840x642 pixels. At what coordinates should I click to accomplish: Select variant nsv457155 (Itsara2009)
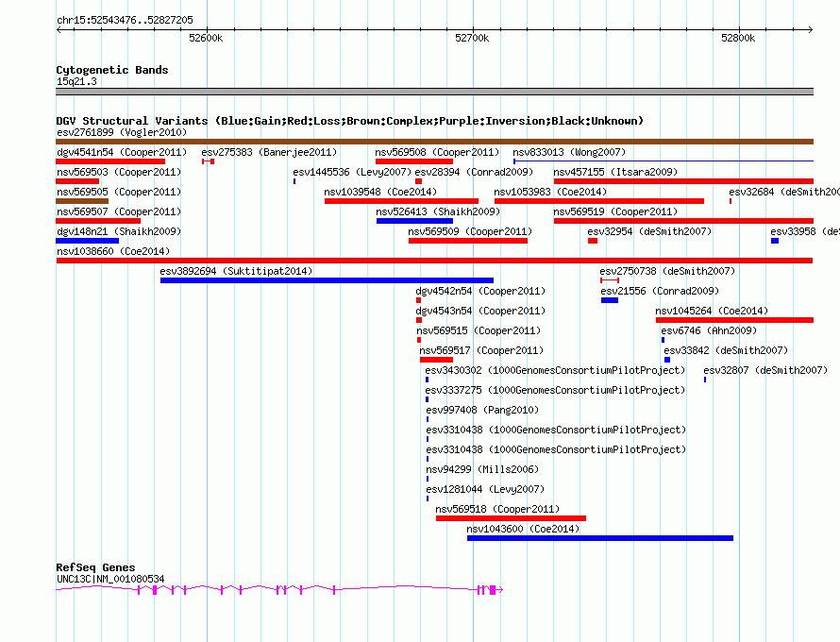pos(615,172)
